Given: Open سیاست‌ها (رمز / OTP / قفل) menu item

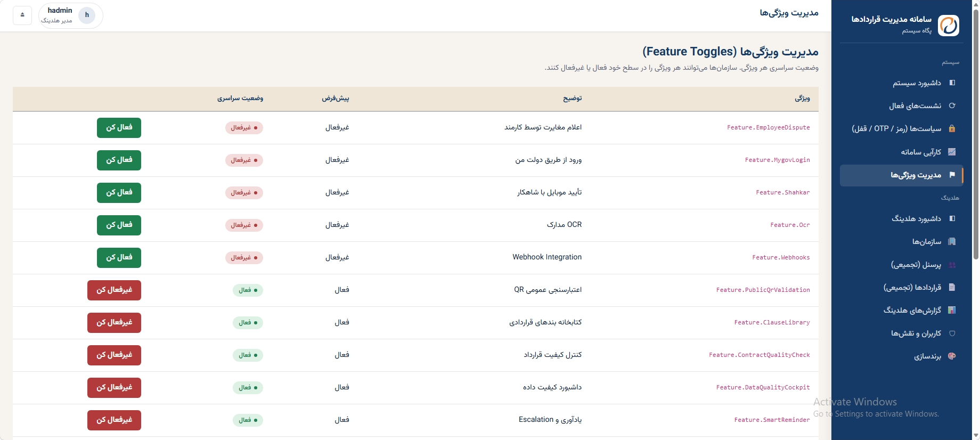Looking at the screenshot, I should click(x=902, y=129).
